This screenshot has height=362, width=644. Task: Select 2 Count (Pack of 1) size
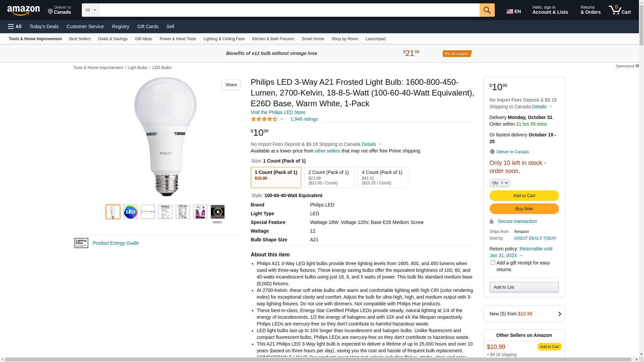click(x=329, y=177)
